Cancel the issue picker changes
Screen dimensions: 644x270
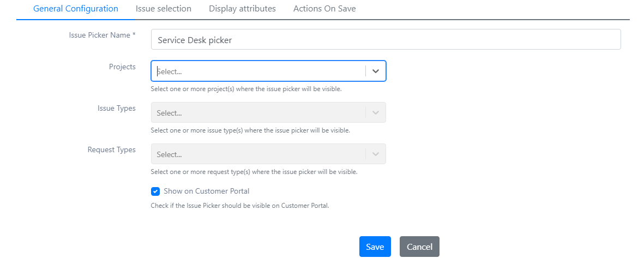point(419,247)
